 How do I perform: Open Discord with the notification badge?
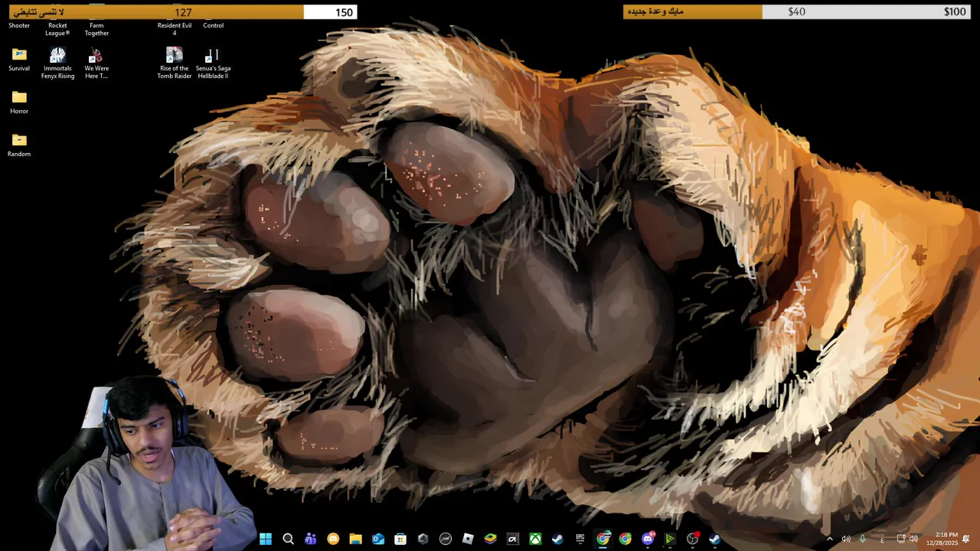[x=648, y=539]
